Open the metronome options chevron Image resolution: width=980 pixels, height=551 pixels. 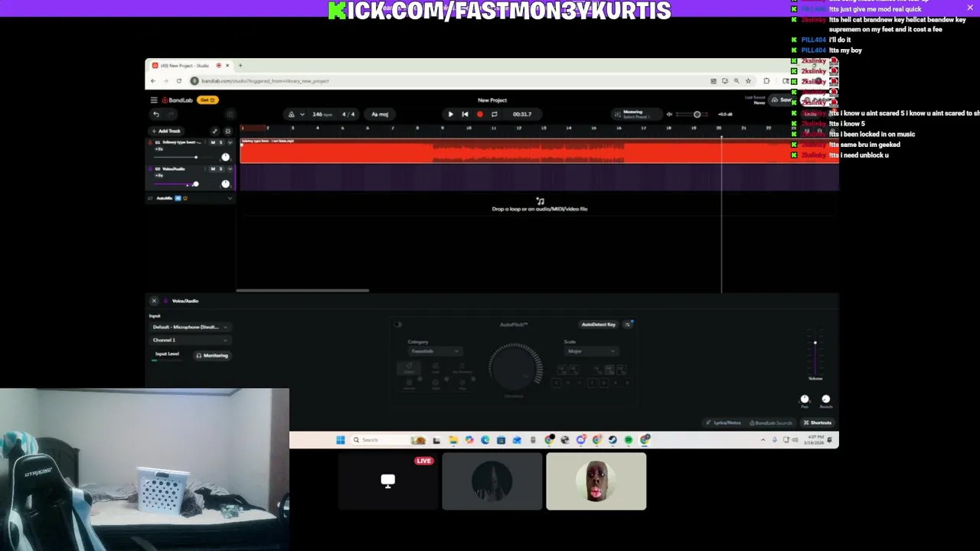click(302, 115)
